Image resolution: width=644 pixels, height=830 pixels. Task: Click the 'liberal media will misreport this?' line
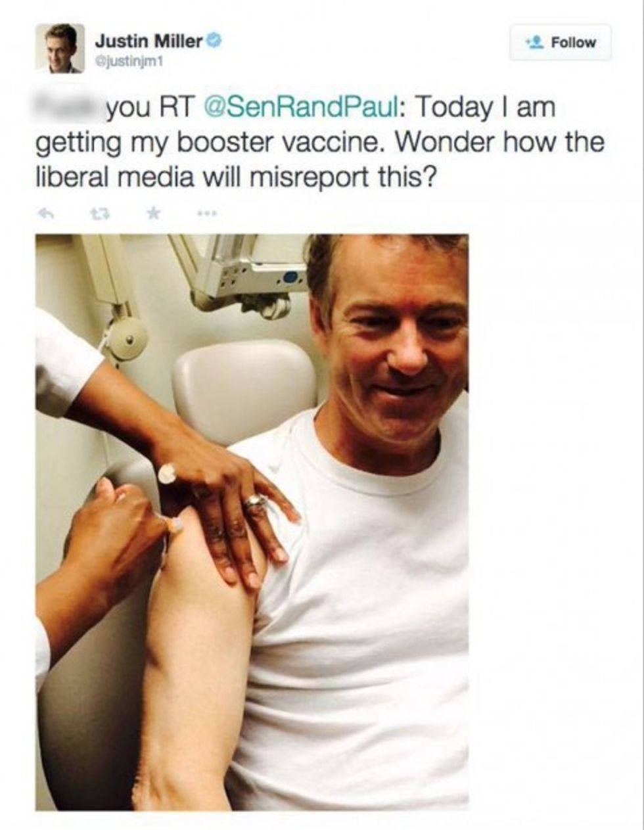point(235,177)
